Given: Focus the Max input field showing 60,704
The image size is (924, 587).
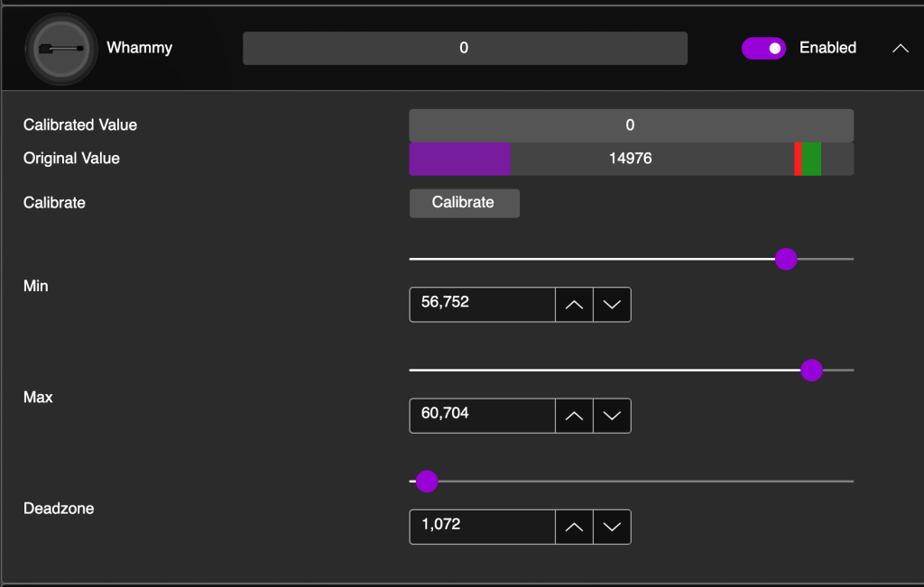Looking at the screenshot, I should coord(482,416).
